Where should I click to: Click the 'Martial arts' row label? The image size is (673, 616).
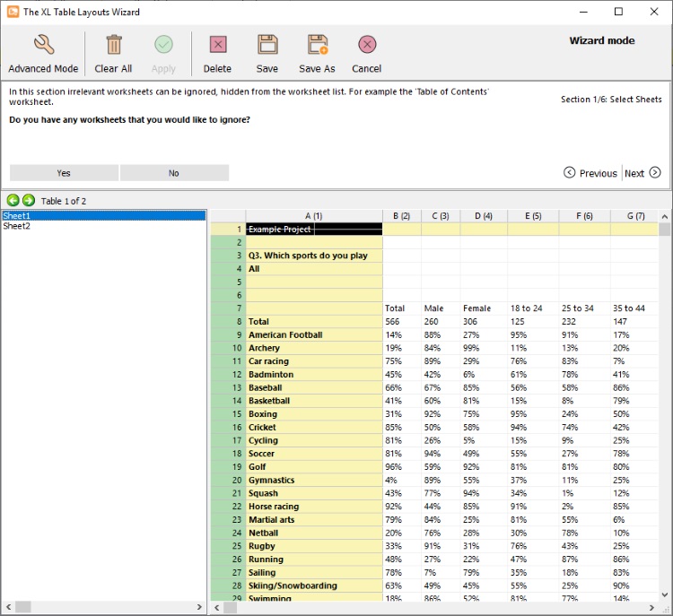[x=314, y=519]
